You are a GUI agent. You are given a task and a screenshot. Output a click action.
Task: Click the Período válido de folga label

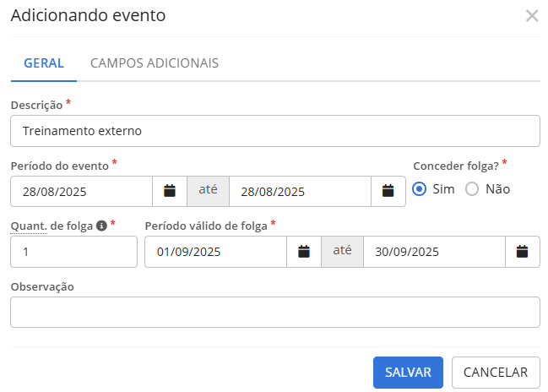206,226
